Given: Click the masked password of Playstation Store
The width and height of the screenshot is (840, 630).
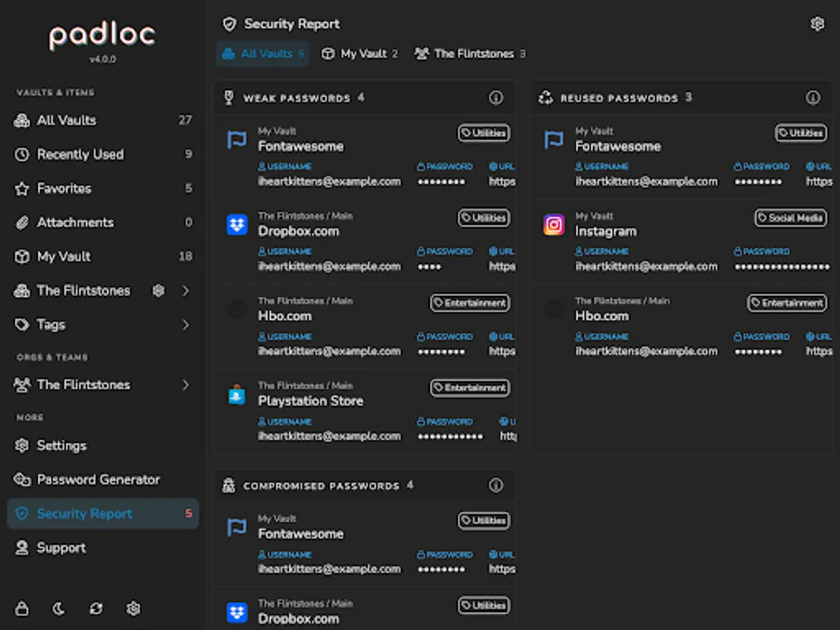Looking at the screenshot, I should [450, 436].
